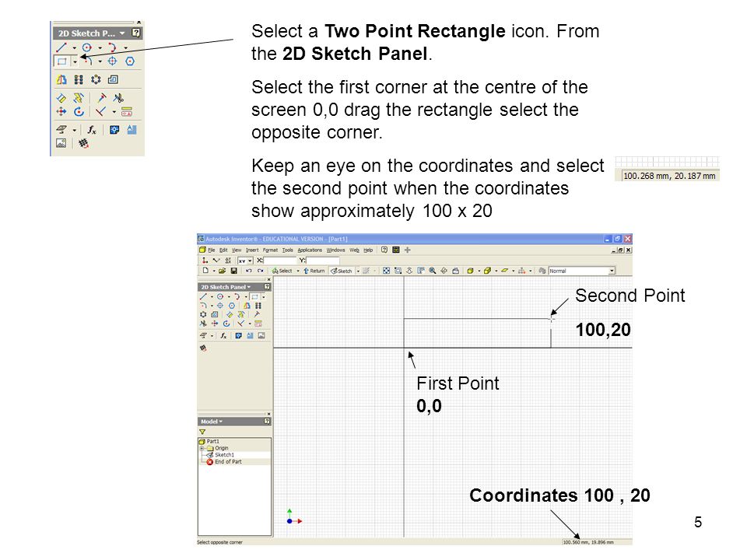Choose the Rotate tool in enlarged sketch panel

point(79,111)
